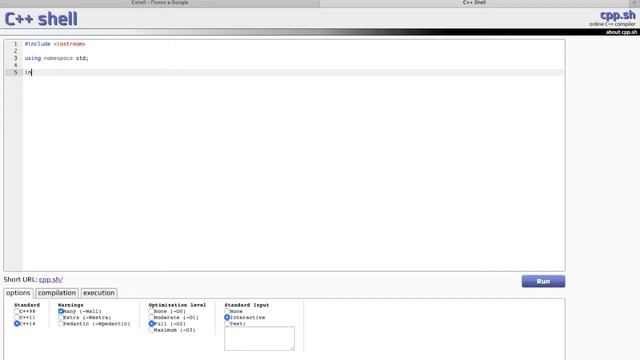Image resolution: width=640 pixels, height=360 pixels.
Task: Click the #include <iostream> code line
Action: (55, 44)
